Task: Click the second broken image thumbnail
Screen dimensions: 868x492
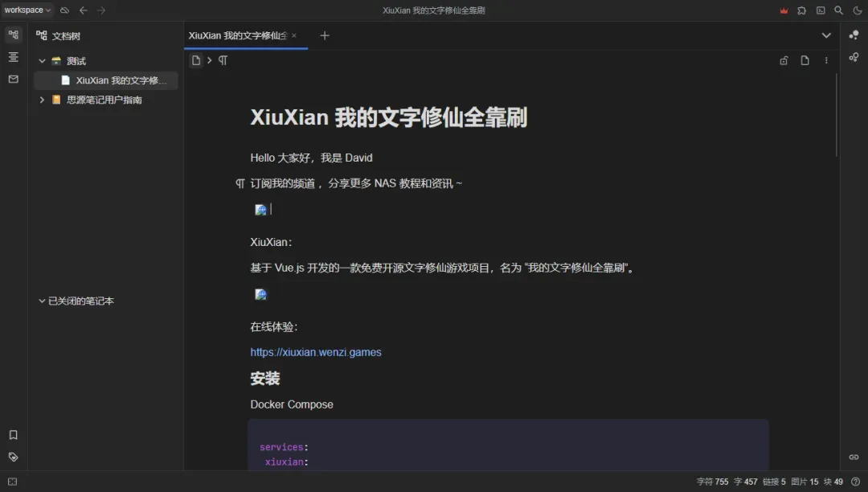Action: click(260, 294)
